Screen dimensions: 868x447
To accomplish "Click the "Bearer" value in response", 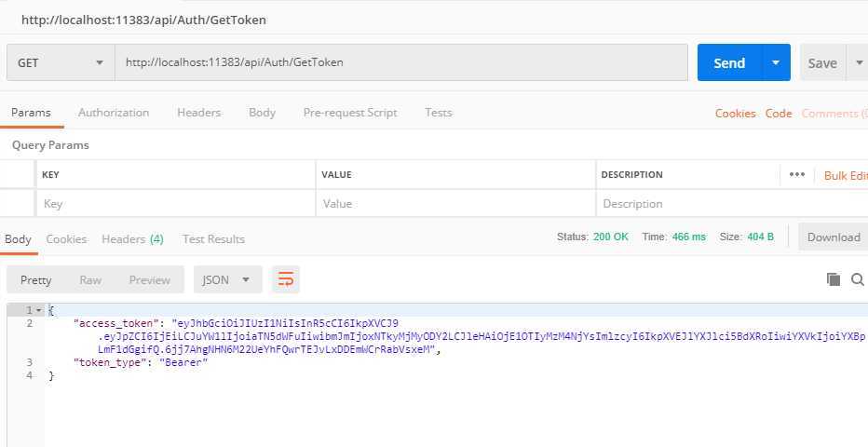I will 183,363.
